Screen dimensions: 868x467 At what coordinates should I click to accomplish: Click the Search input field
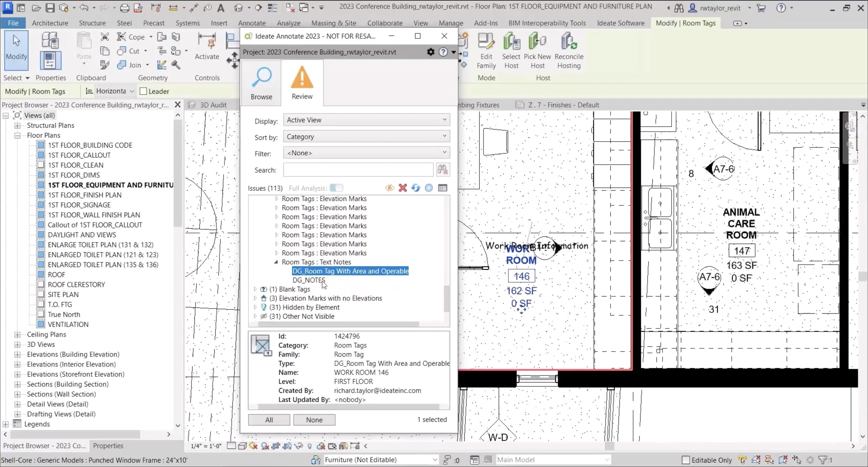(358, 170)
